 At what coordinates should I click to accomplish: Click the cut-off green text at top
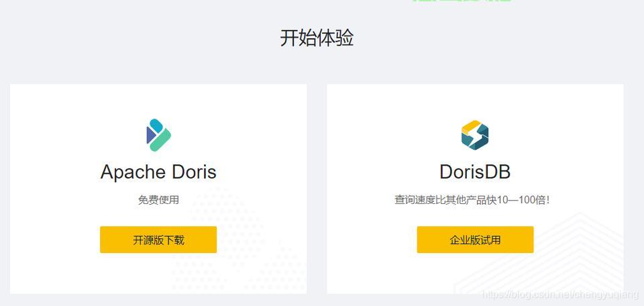tap(462, 1)
